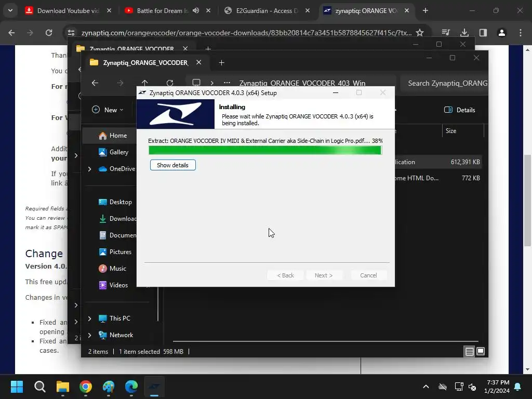Click the greyed Next button in Setup

point(324,275)
